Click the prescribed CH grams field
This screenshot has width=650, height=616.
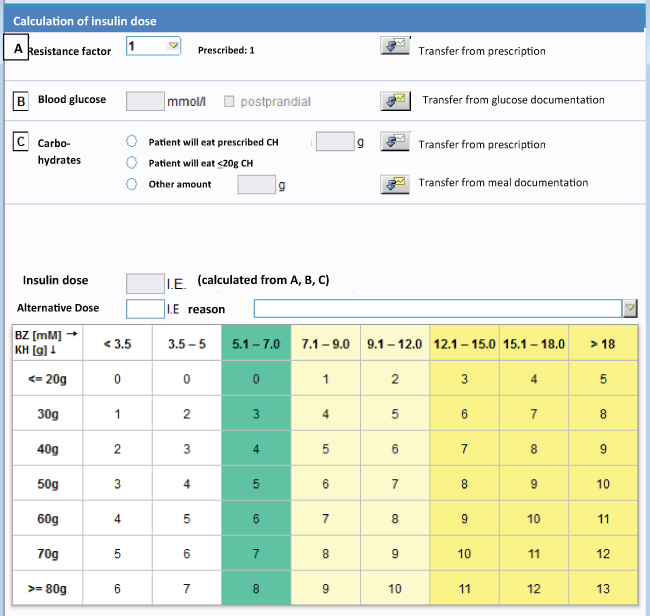pos(335,142)
